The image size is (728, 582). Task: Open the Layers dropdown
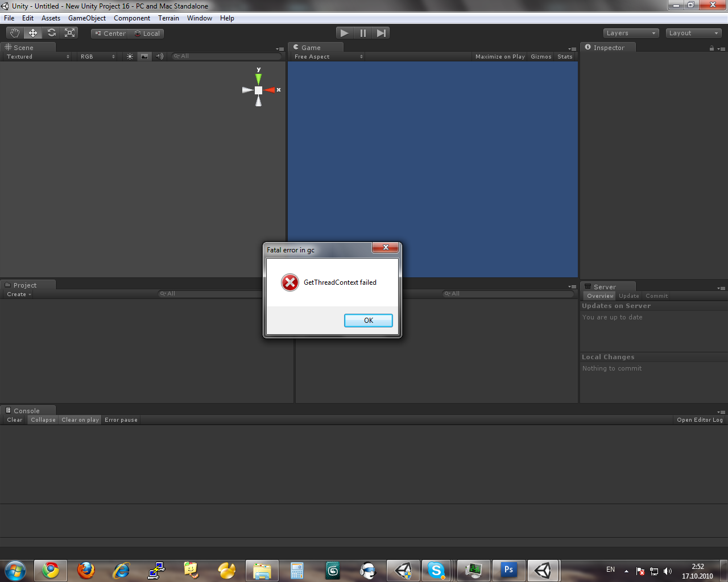click(631, 33)
